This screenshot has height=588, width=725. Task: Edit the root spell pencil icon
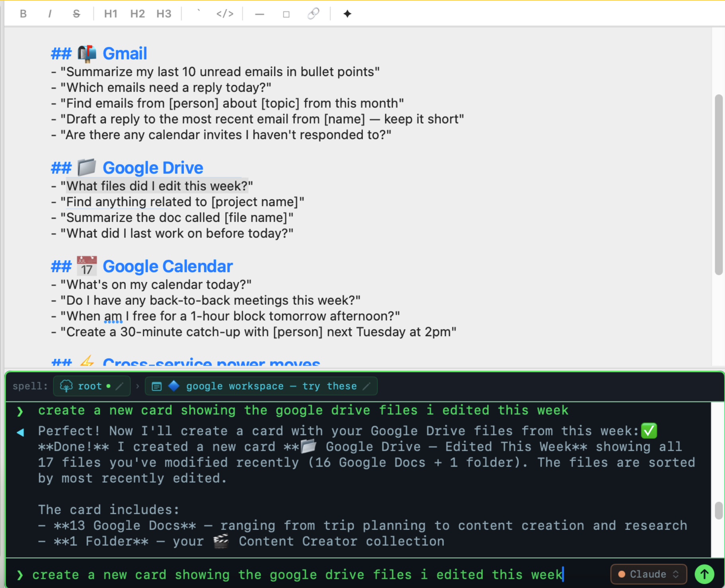[119, 386]
